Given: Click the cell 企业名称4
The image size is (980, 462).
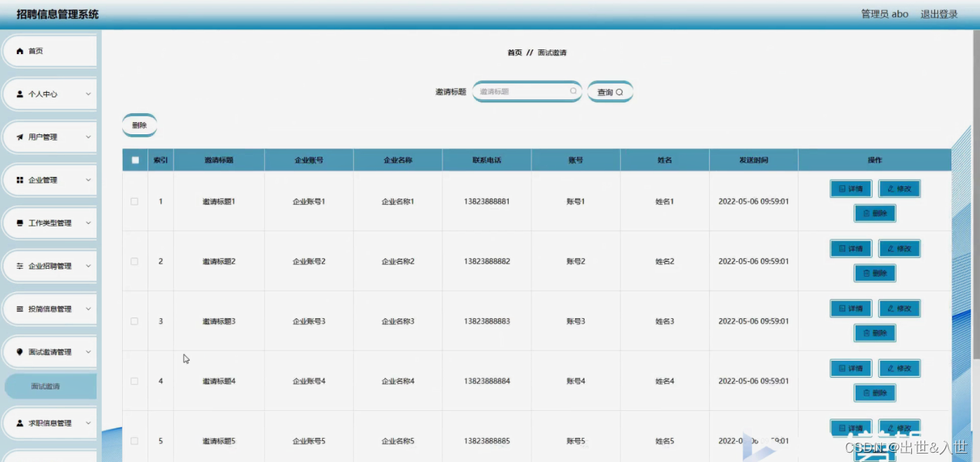Looking at the screenshot, I should pos(398,381).
